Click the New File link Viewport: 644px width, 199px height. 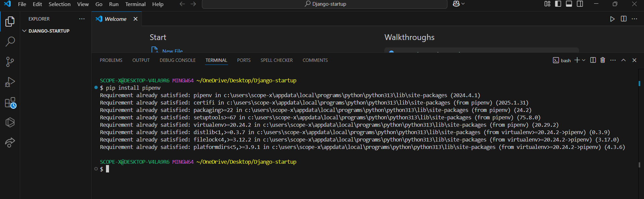[x=172, y=51]
